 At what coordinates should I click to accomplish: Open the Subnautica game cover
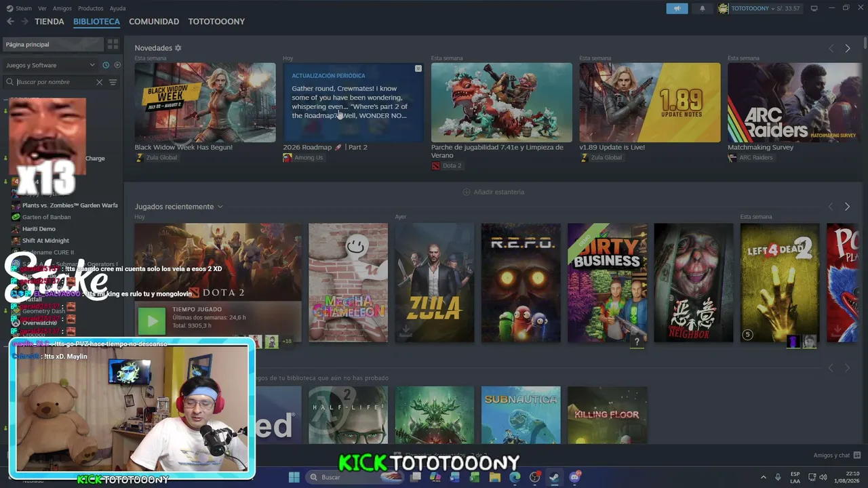pyautogui.click(x=521, y=415)
